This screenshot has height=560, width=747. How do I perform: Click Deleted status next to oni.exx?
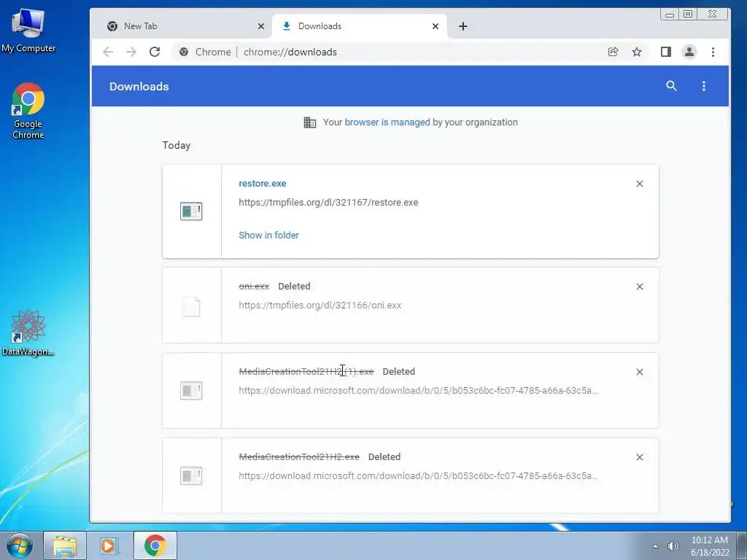294,286
